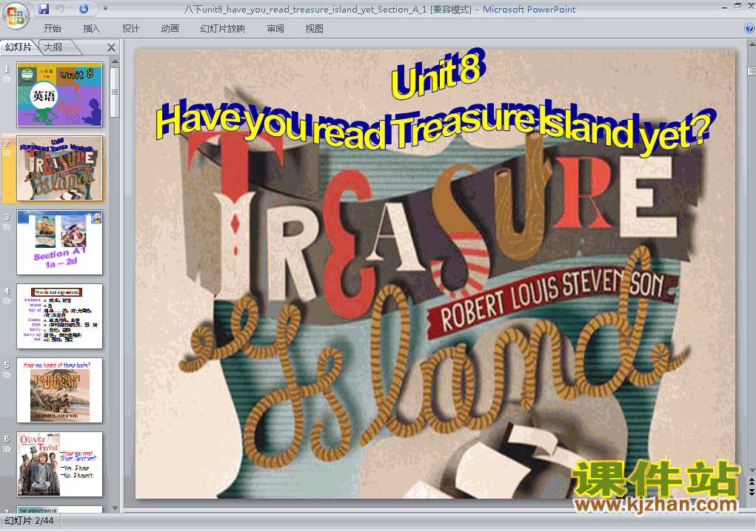The height and width of the screenshot is (532, 756).
Task: Click slide area scroll down arrow
Action: click(752, 470)
